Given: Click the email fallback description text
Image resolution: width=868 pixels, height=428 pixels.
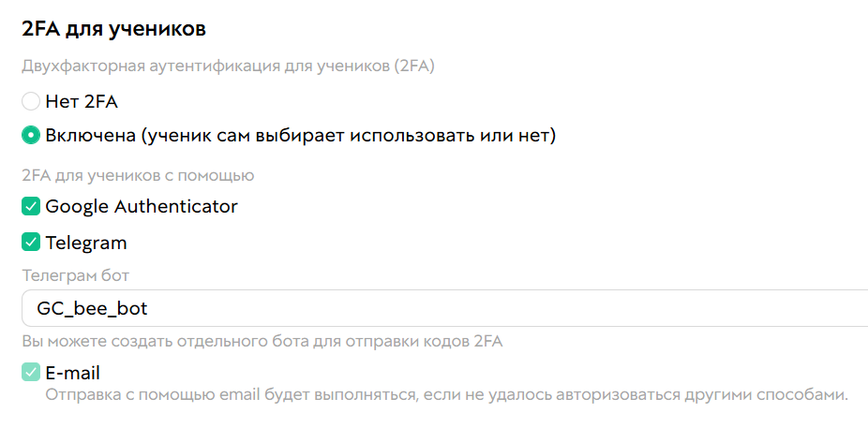Looking at the screenshot, I should [446, 394].
